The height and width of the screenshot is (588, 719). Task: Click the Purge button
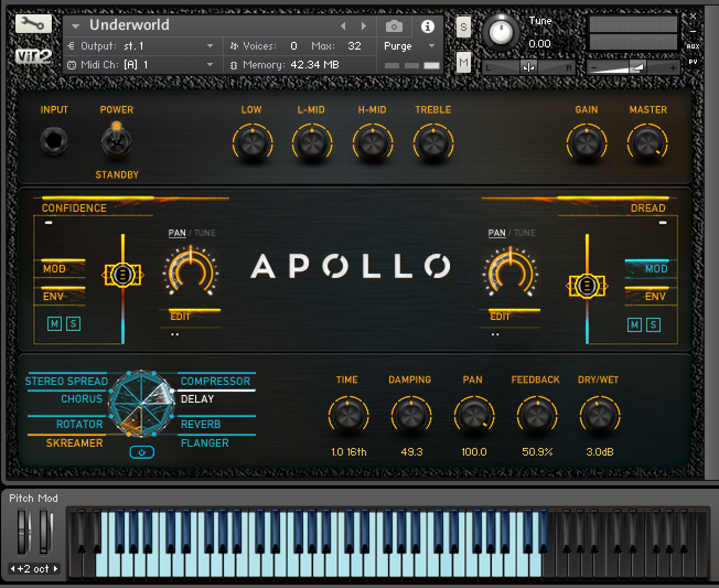(x=398, y=46)
